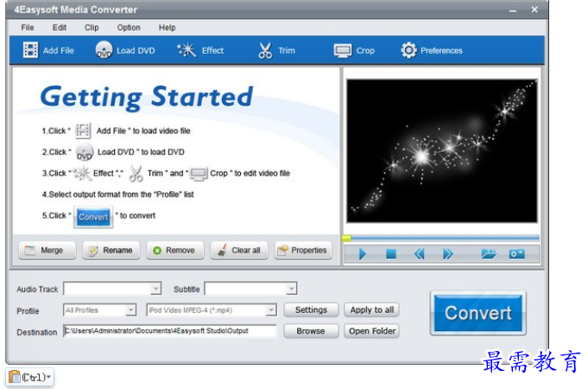Open the iPod Video MPEG-4 format dropdown
Viewport: 588px width, 389px height.
(271, 310)
